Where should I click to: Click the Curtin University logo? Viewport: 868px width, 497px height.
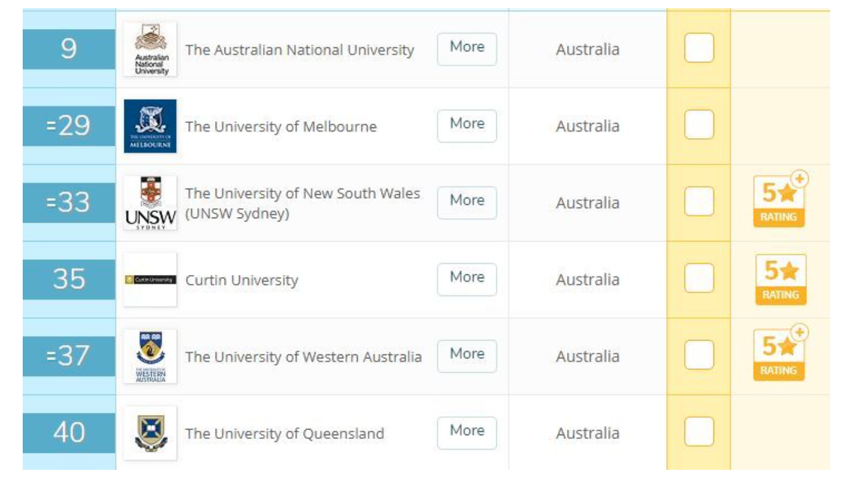tap(150, 279)
